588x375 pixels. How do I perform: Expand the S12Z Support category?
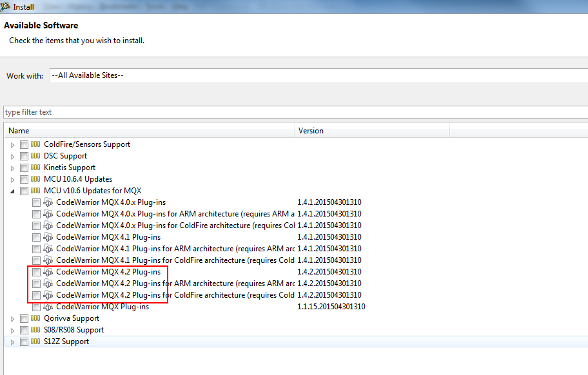tap(12, 342)
